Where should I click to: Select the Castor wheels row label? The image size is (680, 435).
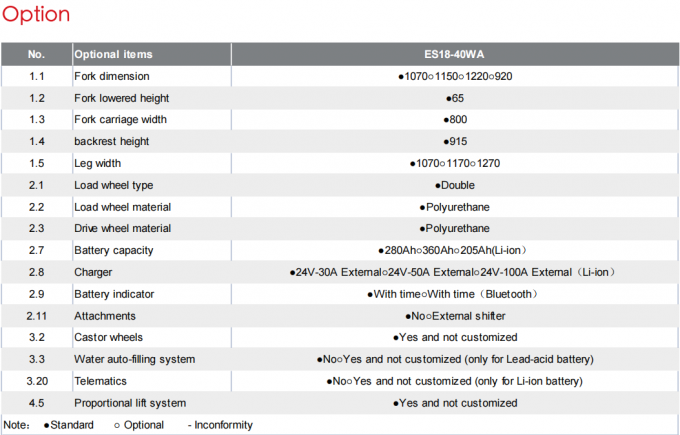tap(109, 338)
